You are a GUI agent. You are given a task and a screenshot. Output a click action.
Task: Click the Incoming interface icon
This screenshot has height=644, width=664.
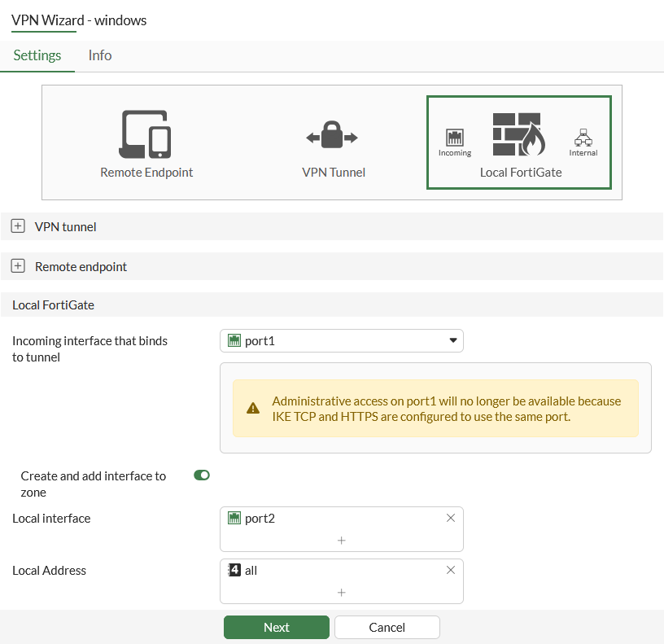[x=455, y=137]
